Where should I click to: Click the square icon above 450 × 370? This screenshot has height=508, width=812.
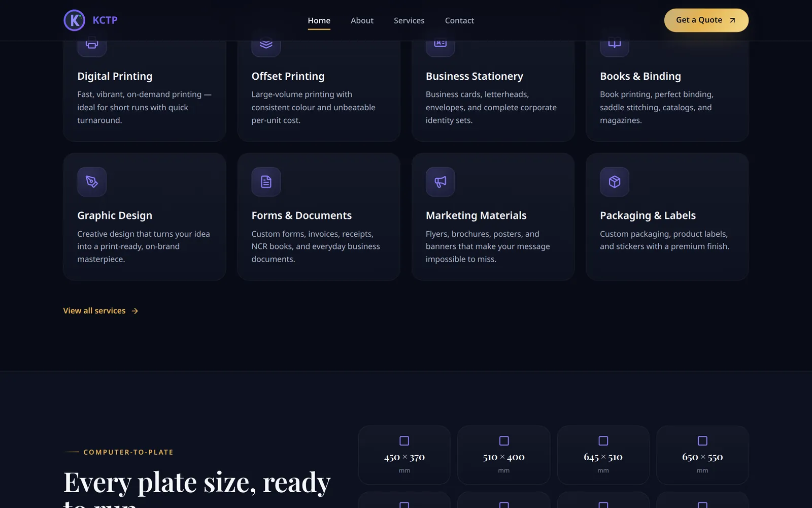pyautogui.click(x=404, y=441)
